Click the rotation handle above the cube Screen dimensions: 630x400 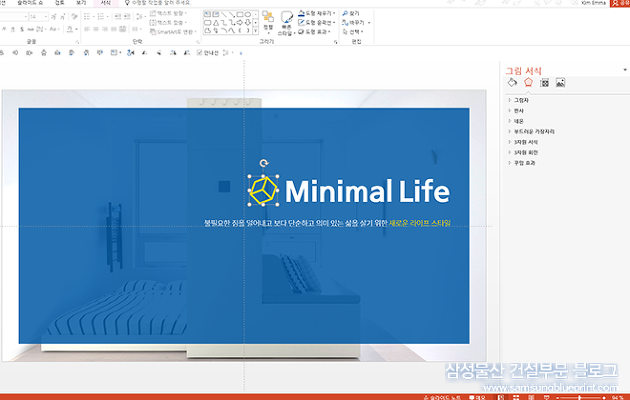tap(264, 163)
